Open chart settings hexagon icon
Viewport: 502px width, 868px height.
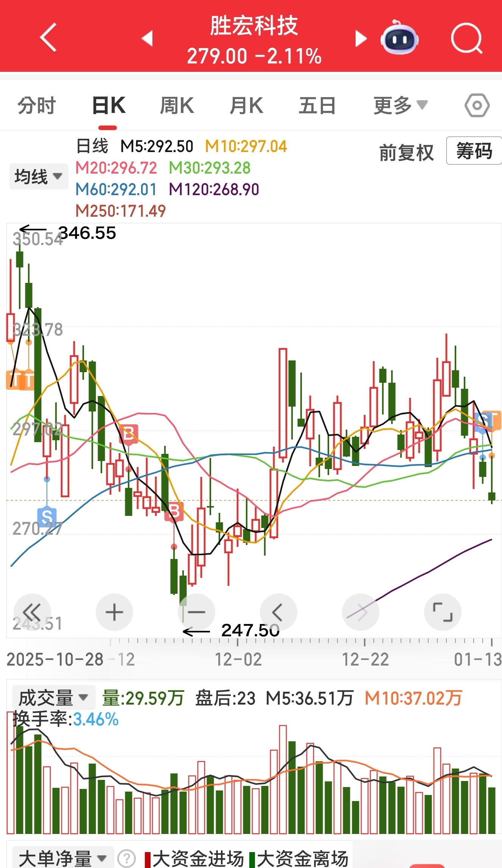tap(477, 105)
